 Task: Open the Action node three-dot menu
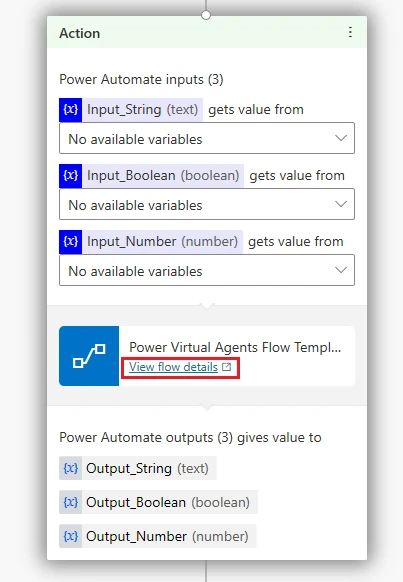click(x=350, y=32)
